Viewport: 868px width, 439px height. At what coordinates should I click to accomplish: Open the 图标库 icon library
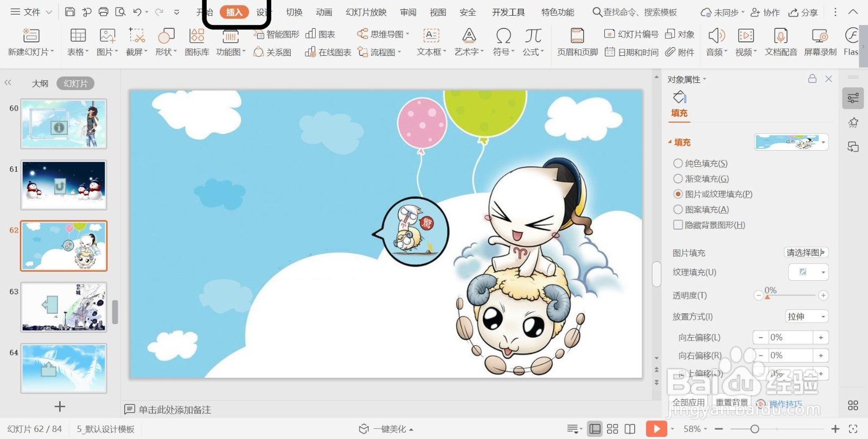click(x=196, y=36)
